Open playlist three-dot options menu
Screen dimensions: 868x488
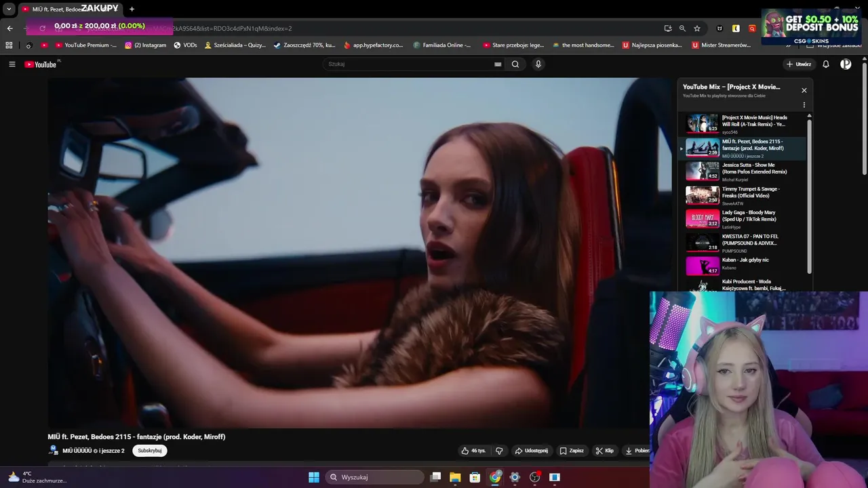[x=804, y=105]
